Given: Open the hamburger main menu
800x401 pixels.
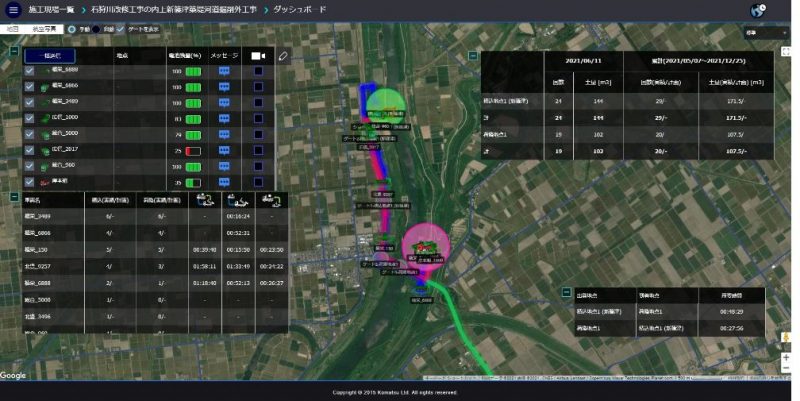Looking at the screenshot, I should (x=13, y=10).
